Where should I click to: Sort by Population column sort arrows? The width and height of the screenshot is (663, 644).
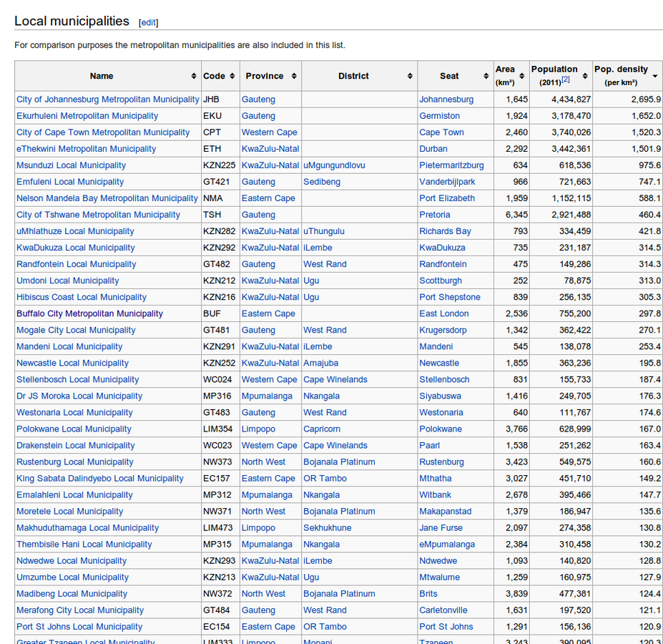point(585,76)
